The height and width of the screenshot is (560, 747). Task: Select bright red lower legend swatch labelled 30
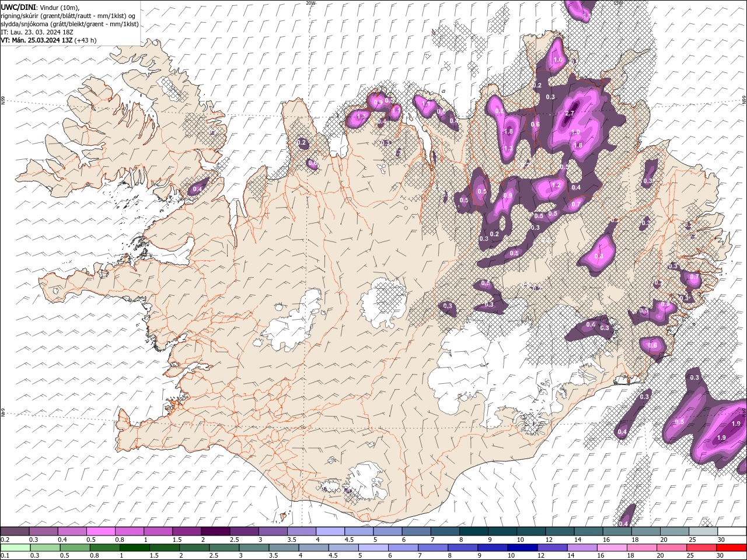[x=732, y=548]
